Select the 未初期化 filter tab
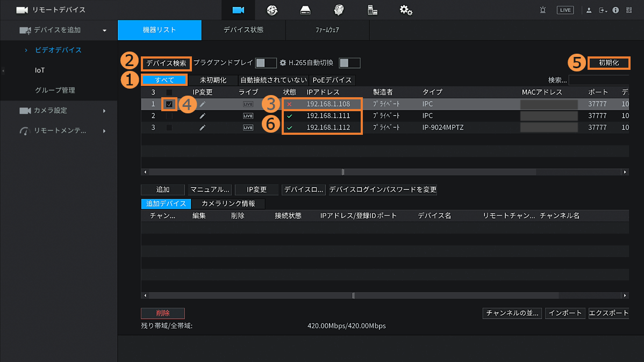Viewport: 644px width, 362px height. click(213, 80)
